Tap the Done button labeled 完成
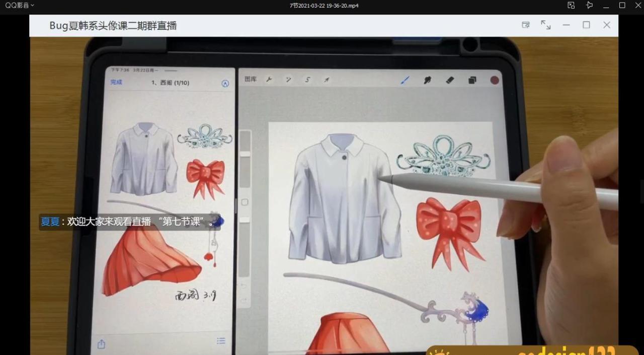 tap(116, 82)
